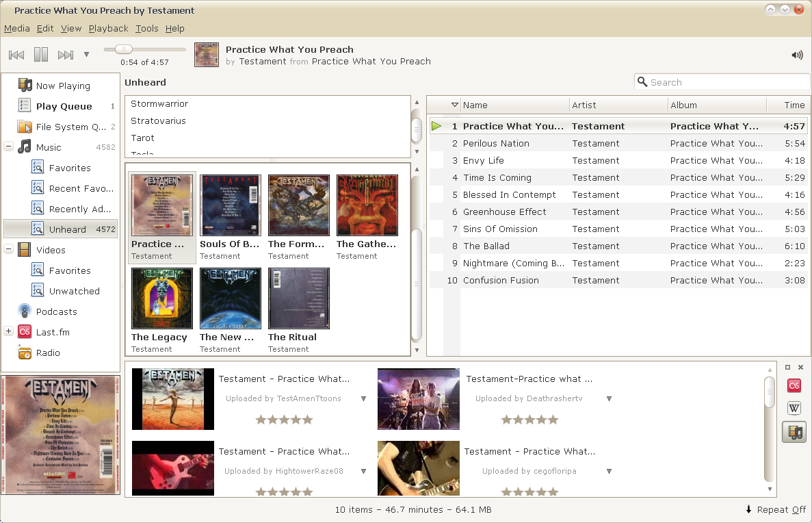Select the Music library icon
The width and height of the screenshot is (812, 523).
tap(25, 147)
